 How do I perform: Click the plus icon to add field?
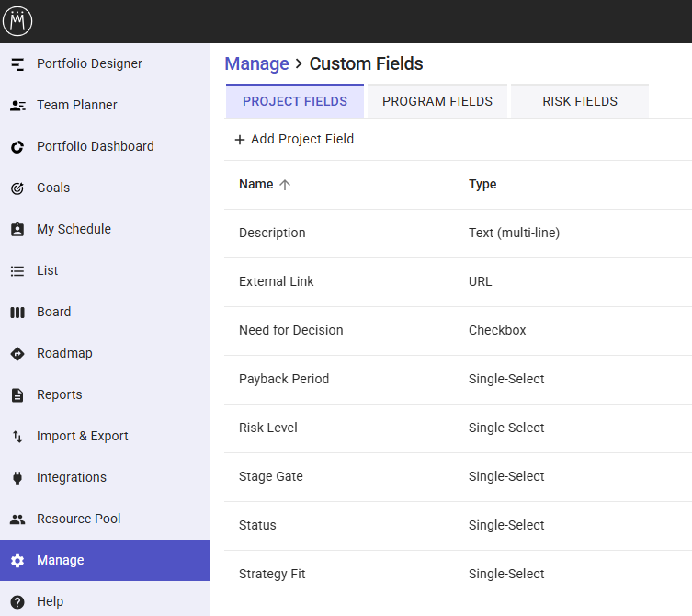pyautogui.click(x=240, y=140)
